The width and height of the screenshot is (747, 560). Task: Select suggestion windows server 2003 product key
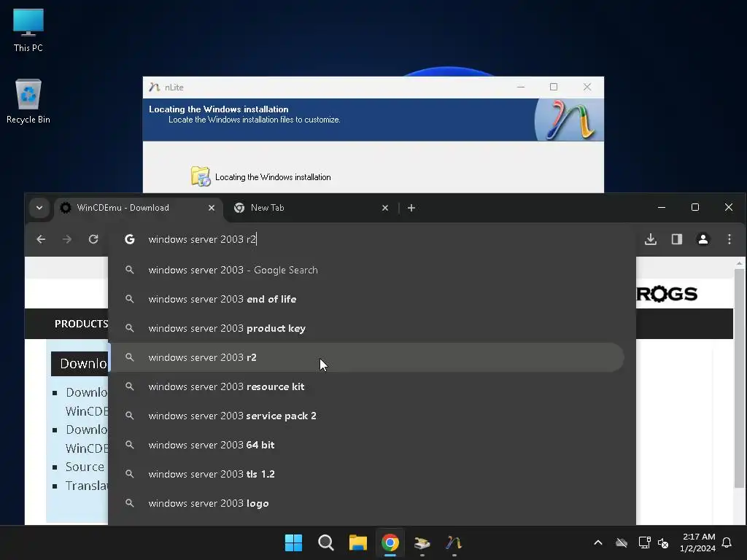click(x=366, y=328)
